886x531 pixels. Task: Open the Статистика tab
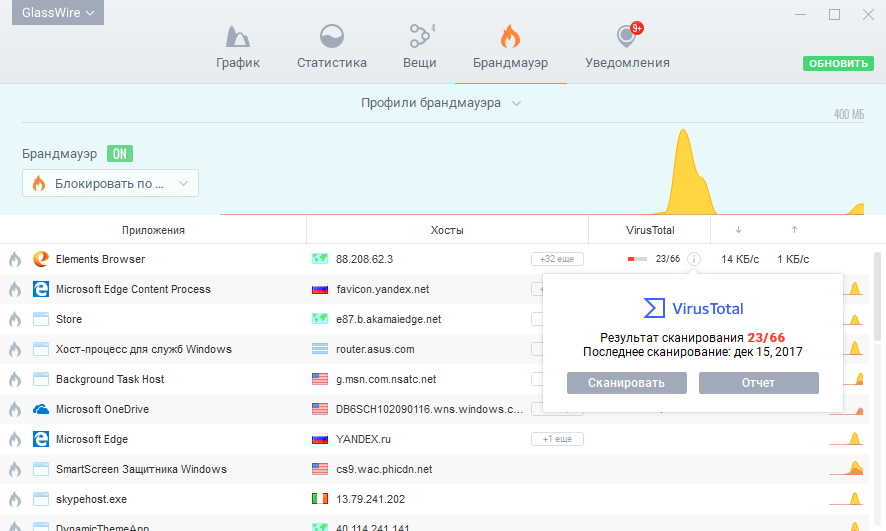[332, 47]
